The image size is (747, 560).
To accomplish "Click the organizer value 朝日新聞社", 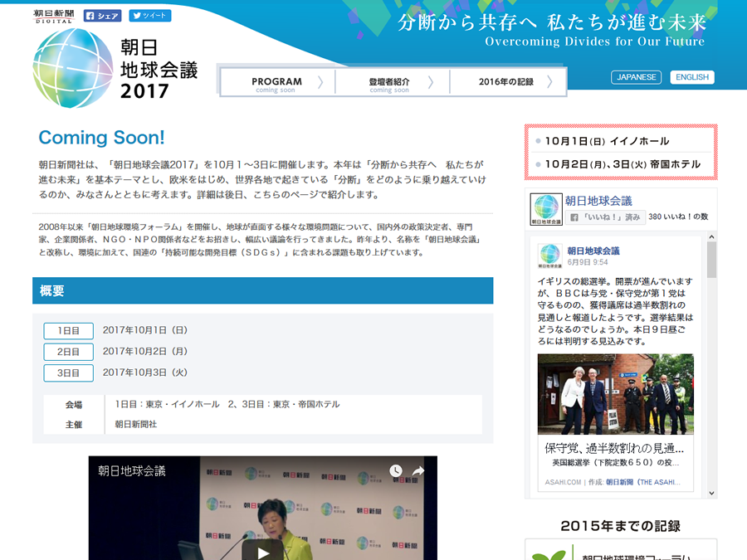I will pos(136,424).
